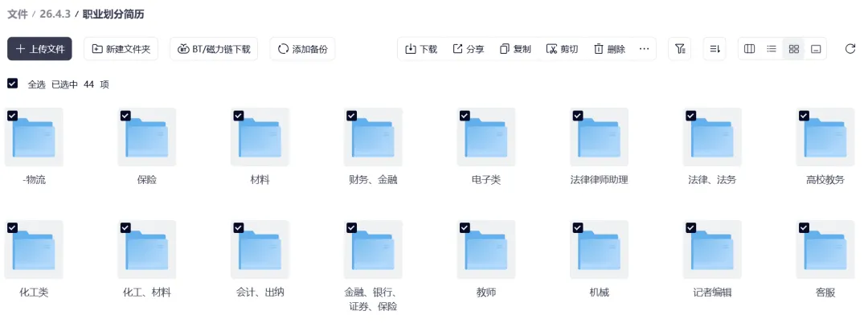Go to the 文件 breadcrumb root

[17, 14]
